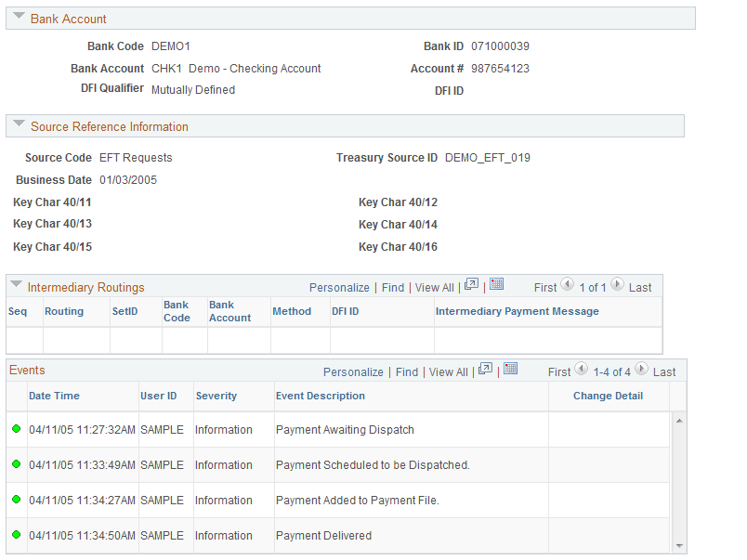Sort the Events grid by Date Time
The image size is (747, 560).
[54, 396]
